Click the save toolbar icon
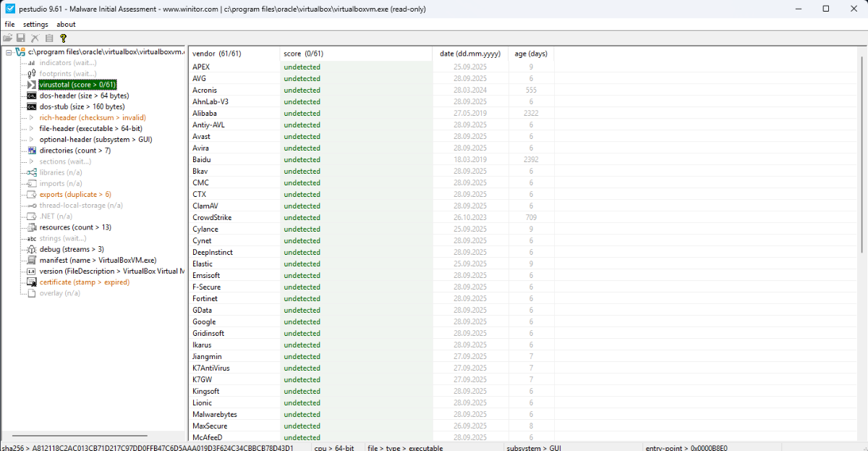This screenshot has height=451, width=868. tap(21, 38)
